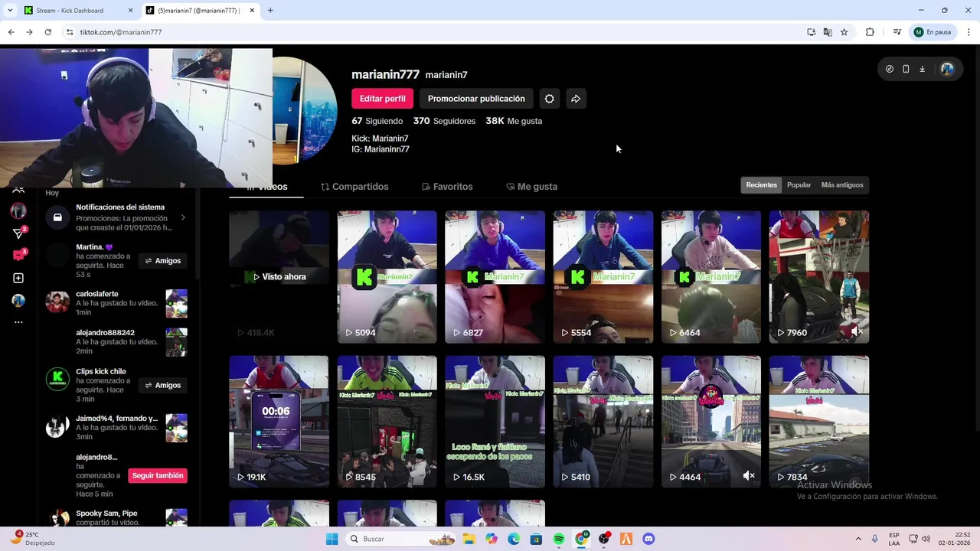
Task: Open File Explorer from the taskbar
Action: pyautogui.click(x=469, y=539)
